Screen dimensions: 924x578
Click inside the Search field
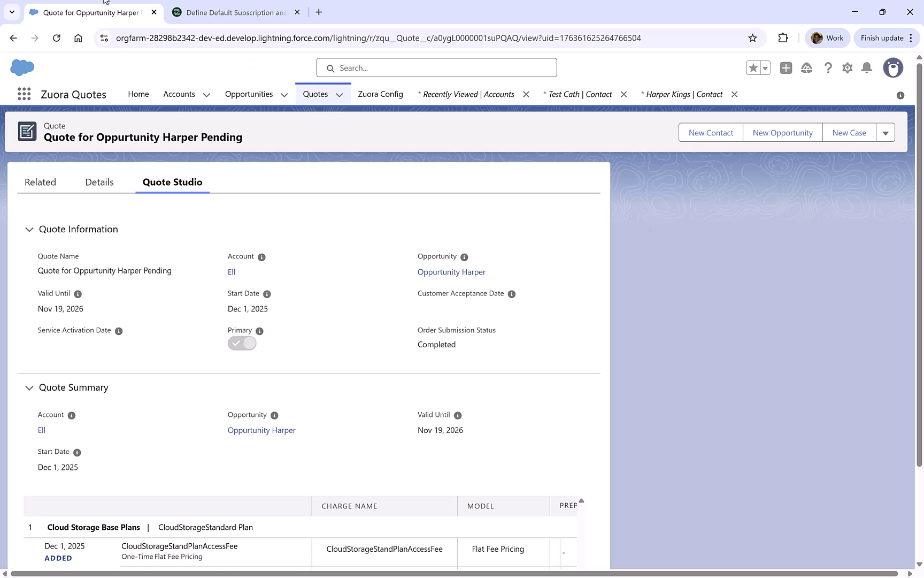[x=436, y=68]
